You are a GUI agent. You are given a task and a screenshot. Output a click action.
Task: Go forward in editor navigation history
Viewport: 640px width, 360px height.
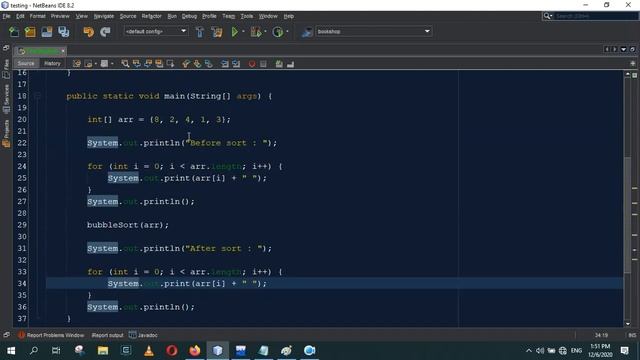click(x=104, y=64)
